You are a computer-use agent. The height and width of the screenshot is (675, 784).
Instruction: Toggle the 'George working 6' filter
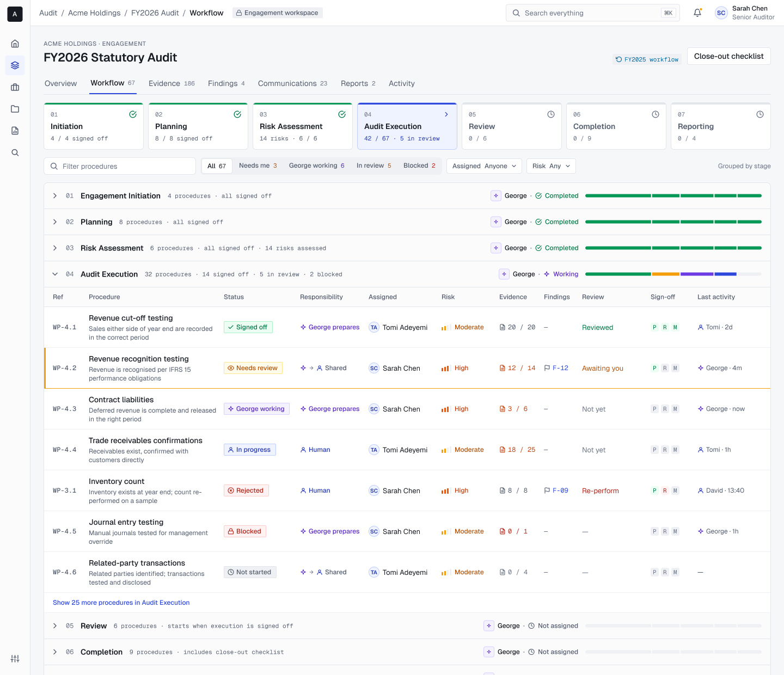tap(317, 166)
